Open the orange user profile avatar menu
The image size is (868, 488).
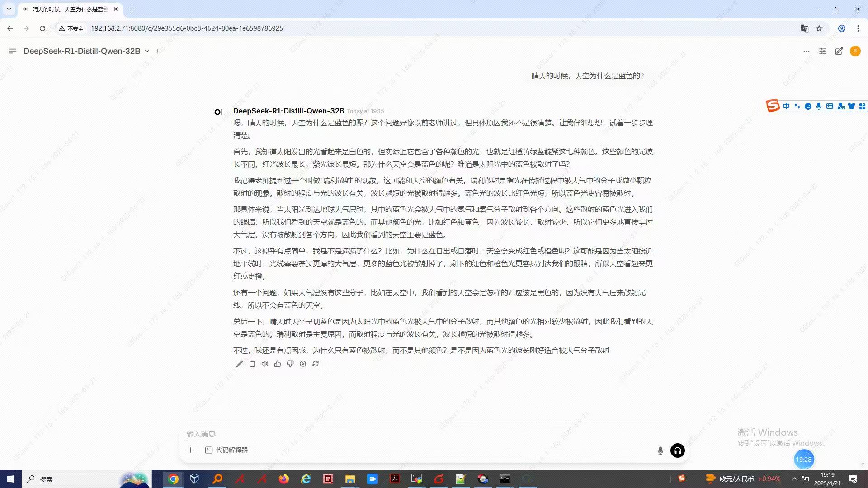coord(855,51)
